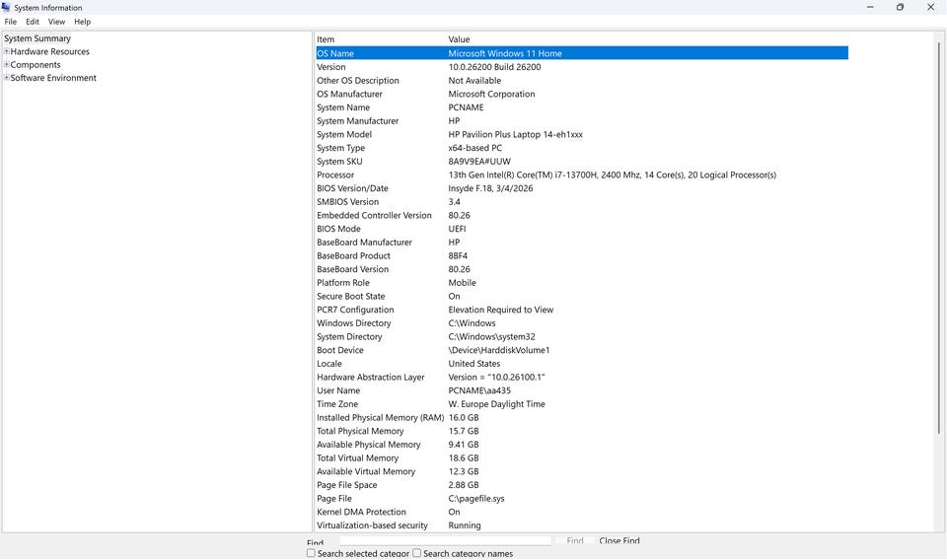Click the W. Europe Daylight Time value
Screen dimensions: 947x560
[x=496, y=404]
